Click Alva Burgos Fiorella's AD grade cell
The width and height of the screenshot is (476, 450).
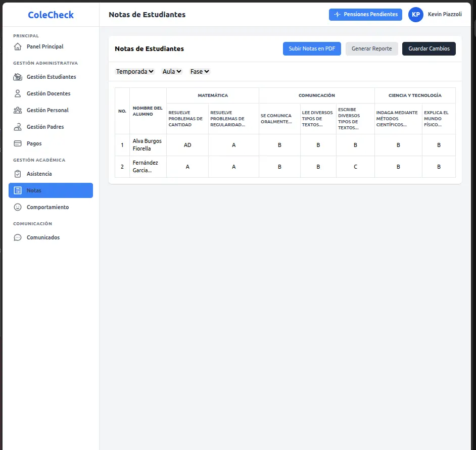point(187,145)
